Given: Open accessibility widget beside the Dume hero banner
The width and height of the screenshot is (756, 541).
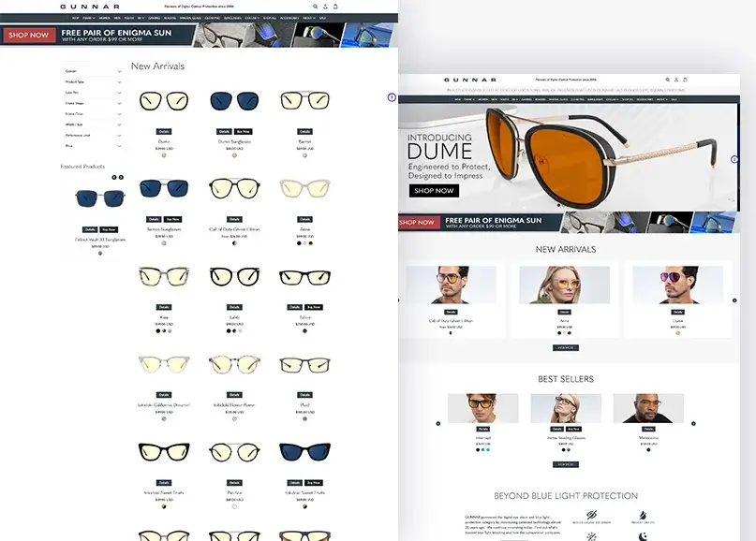Looking at the screenshot, I should [x=734, y=159].
